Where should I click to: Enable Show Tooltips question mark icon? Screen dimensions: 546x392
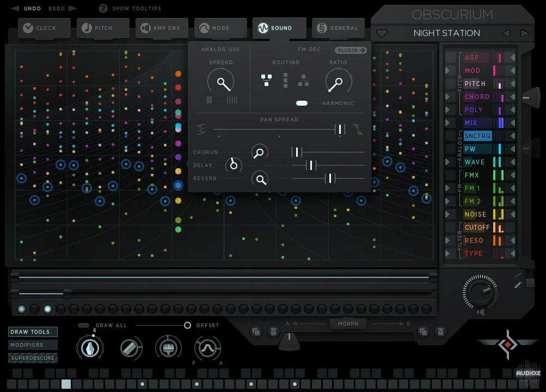(103, 8)
